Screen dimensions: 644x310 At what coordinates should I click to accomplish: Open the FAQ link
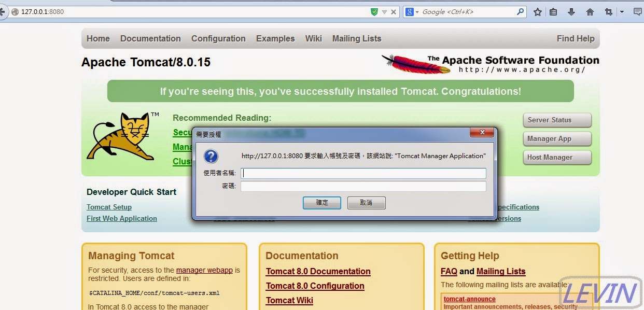[x=449, y=271]
